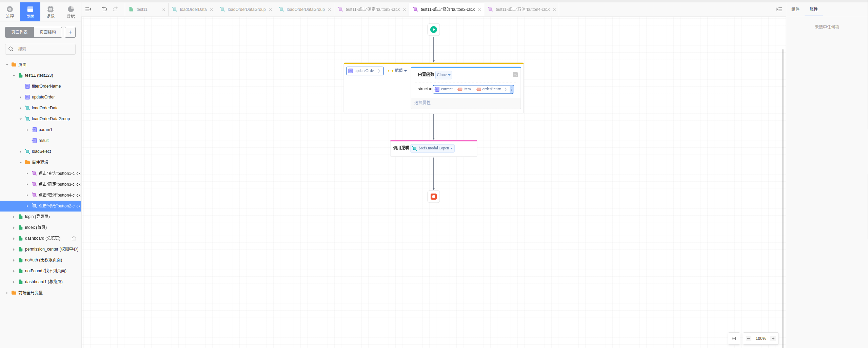
Task: Select updateOrder variable in assignment node
Action: [365, 71]
